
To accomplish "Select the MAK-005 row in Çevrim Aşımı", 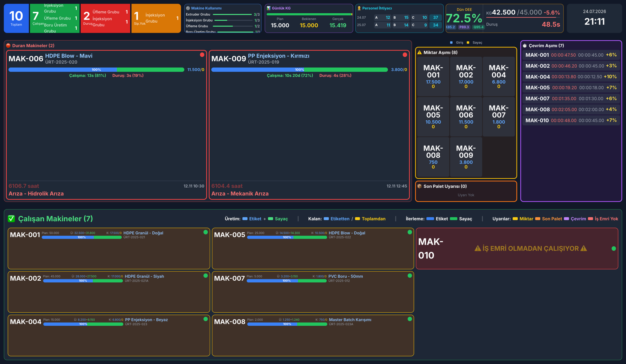I will pyautogui.click(x=571, y=88).
